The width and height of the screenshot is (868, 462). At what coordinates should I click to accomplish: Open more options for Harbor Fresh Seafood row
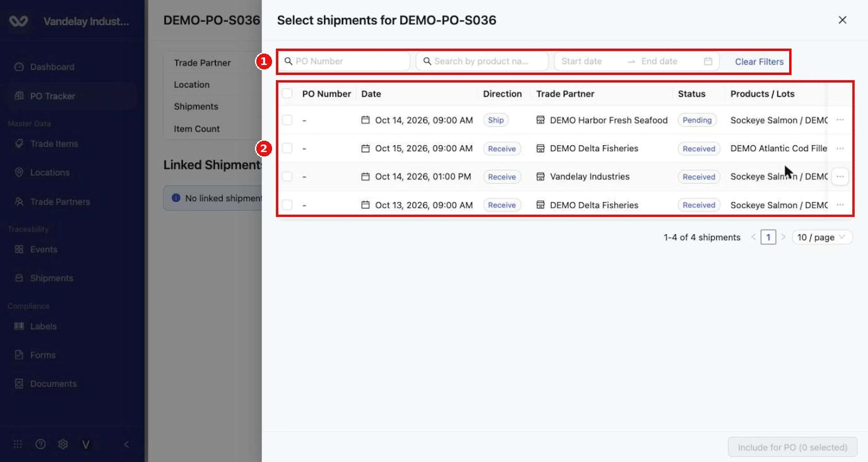point(840,120)
